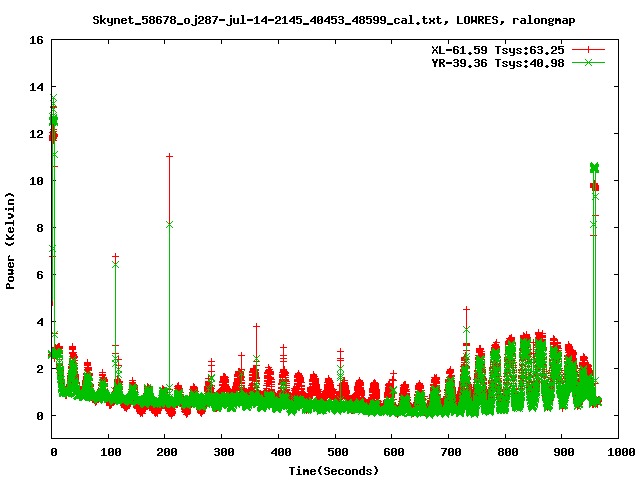
Task: Select the legend entry YR-39.36 Tsys:40.98
Action: (x=498, y=63)
